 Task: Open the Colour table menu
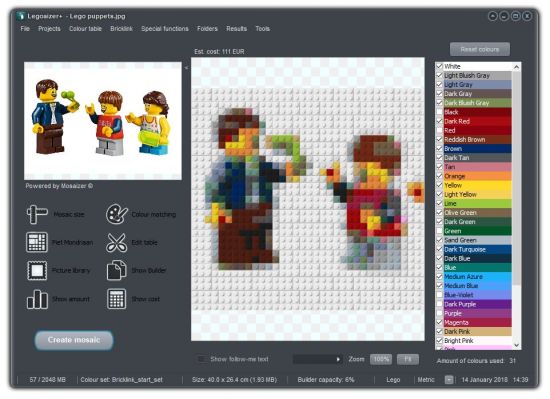pos(85,29)
